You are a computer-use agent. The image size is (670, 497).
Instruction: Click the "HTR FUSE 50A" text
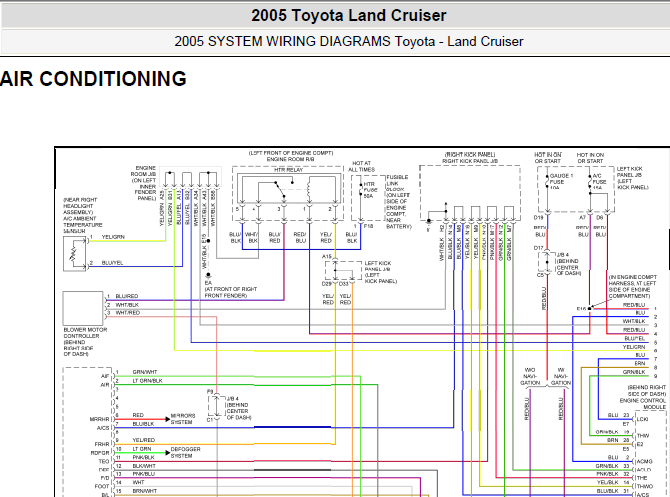370,190
